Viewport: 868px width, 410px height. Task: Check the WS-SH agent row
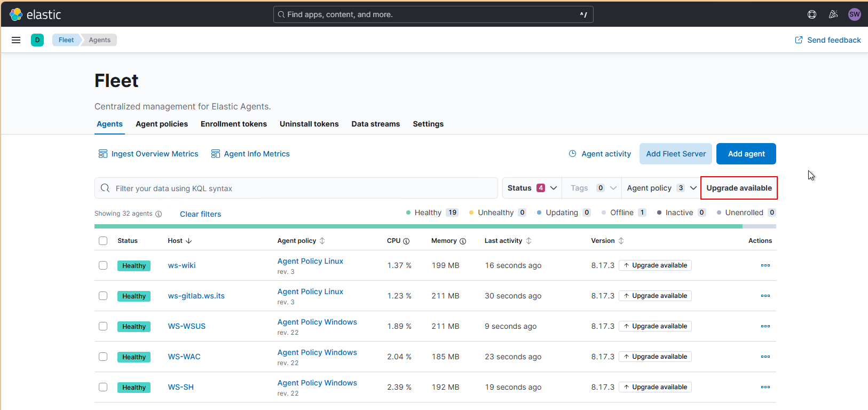[103, 387]
